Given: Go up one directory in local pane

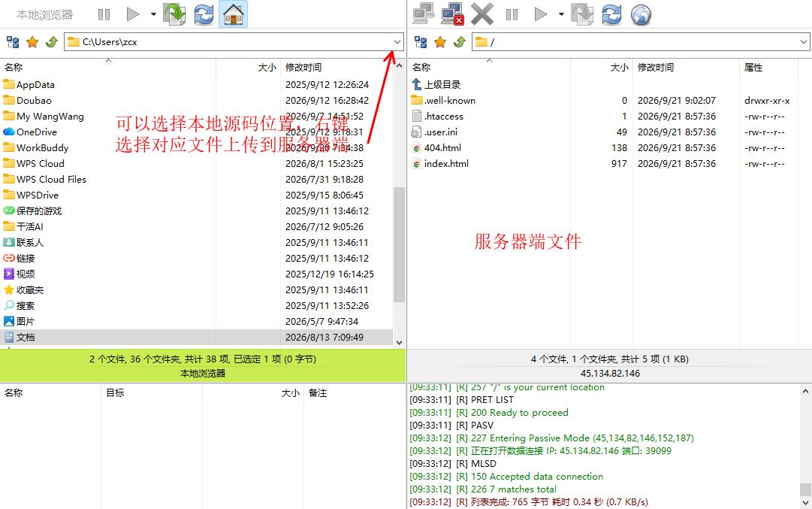Looking at the screenshot, I should pos(51,42).
